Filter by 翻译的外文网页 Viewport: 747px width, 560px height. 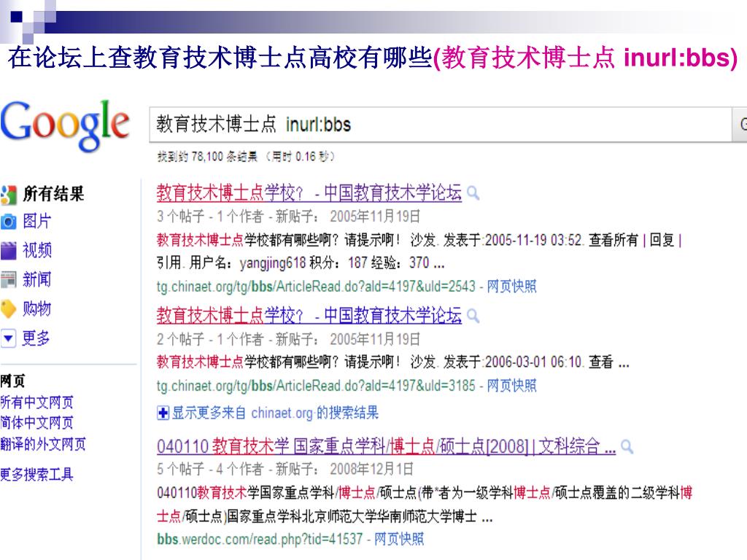point(43,444)
